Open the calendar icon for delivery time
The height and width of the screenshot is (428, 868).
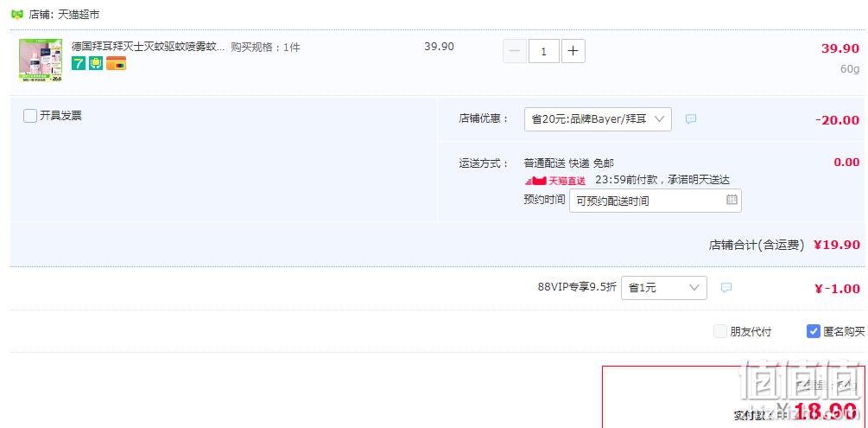[732, 200]
